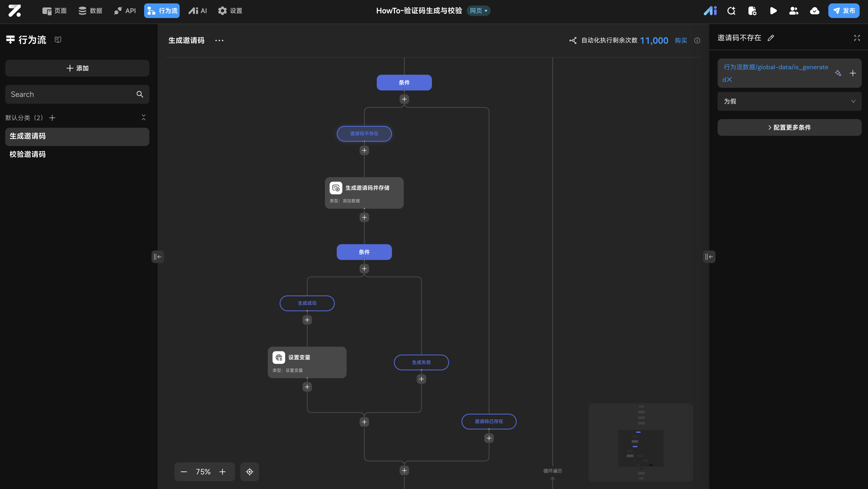Click the AI sparkle icon in condition field

[x=838, y=73]
